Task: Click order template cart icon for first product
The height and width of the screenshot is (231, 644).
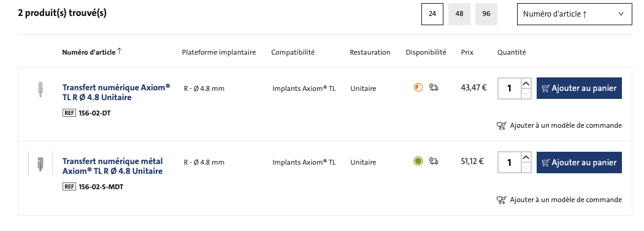Action: (x=502, y=125)
